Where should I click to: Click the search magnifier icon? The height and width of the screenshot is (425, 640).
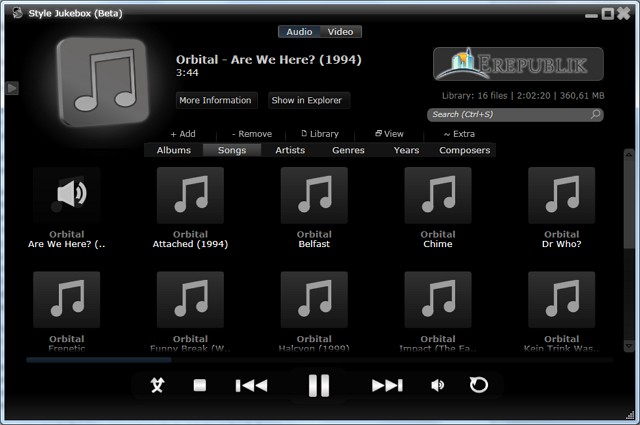tap(595, 114)
